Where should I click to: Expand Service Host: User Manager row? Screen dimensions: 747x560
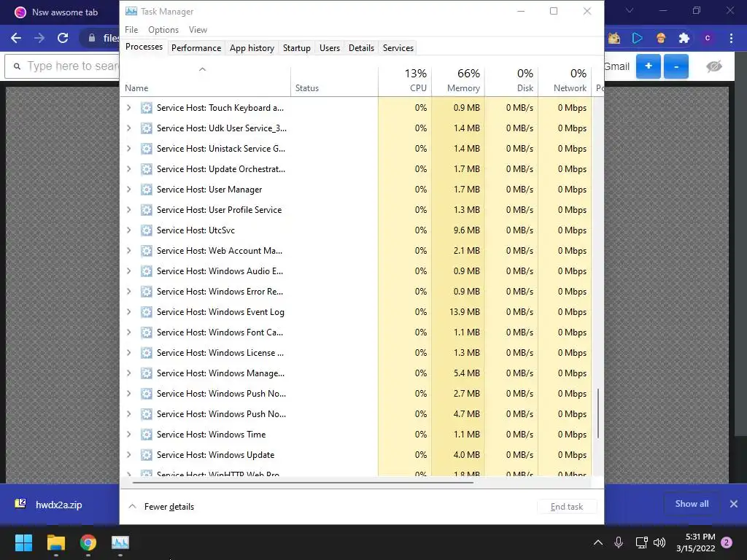tap(128, 190)
